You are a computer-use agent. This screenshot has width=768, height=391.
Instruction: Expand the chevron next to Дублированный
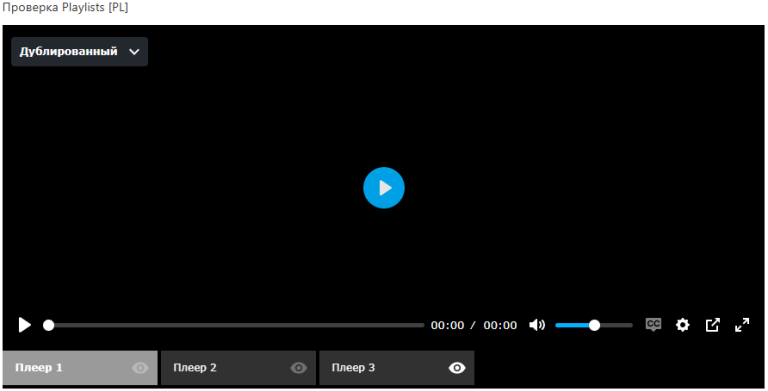coord(134,52)
